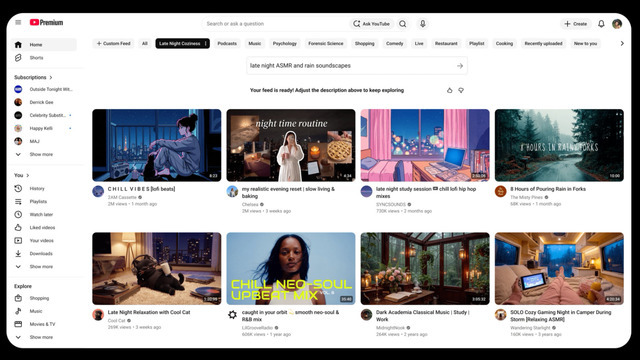Screen dimensions: 640x360
Task: Open History in sidebar
Action: (44, 189)
